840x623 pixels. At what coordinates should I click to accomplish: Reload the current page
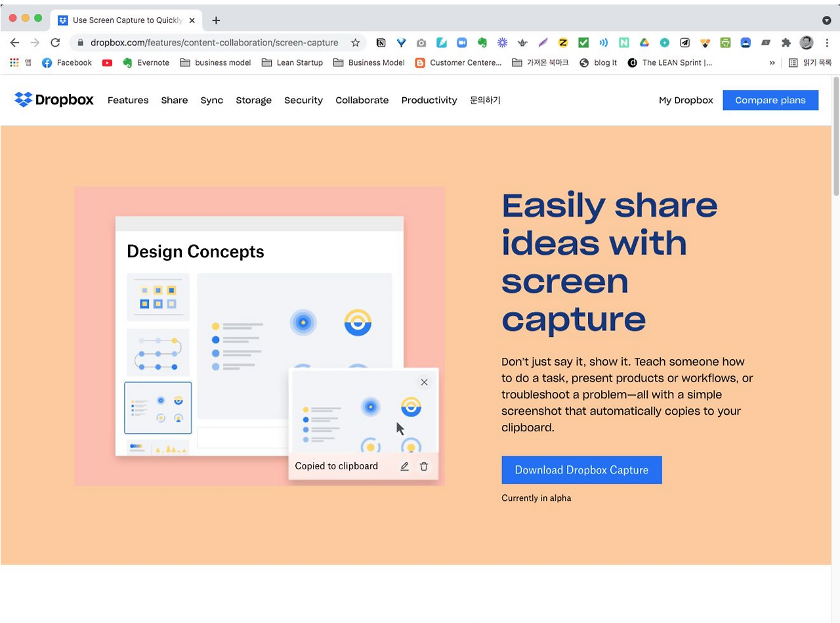[55, 43]
